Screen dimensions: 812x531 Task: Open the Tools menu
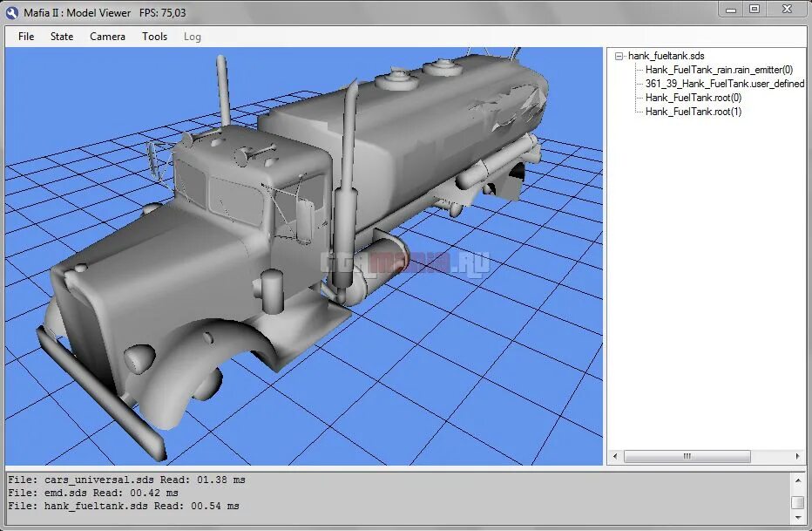pos(155,37)
